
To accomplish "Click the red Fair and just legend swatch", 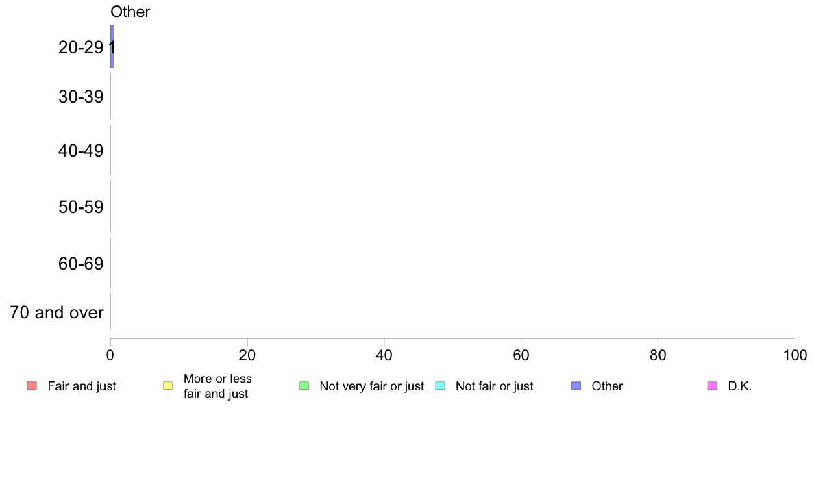I will [x=32, y=386].
